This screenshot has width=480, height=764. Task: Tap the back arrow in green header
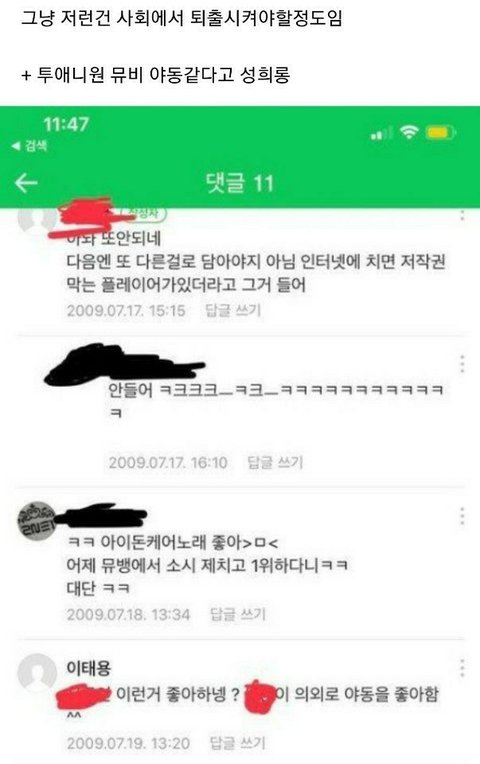26,183
